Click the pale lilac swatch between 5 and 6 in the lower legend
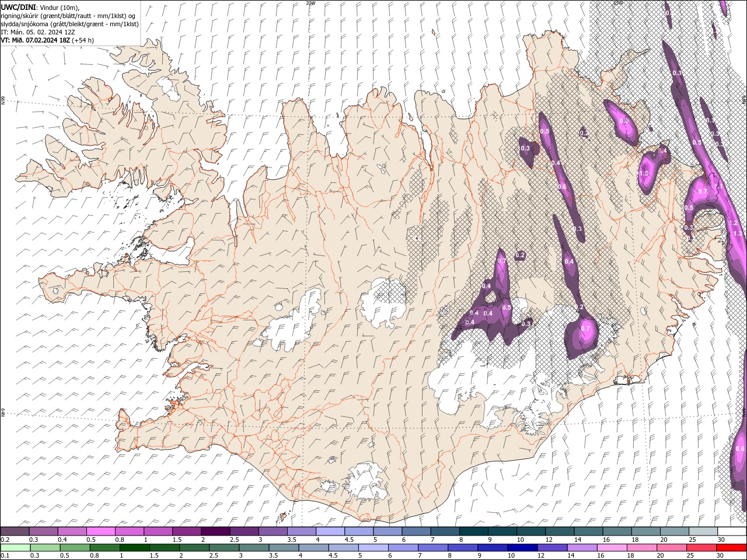This screenshot has width=747, height=560. pos(373,548)
